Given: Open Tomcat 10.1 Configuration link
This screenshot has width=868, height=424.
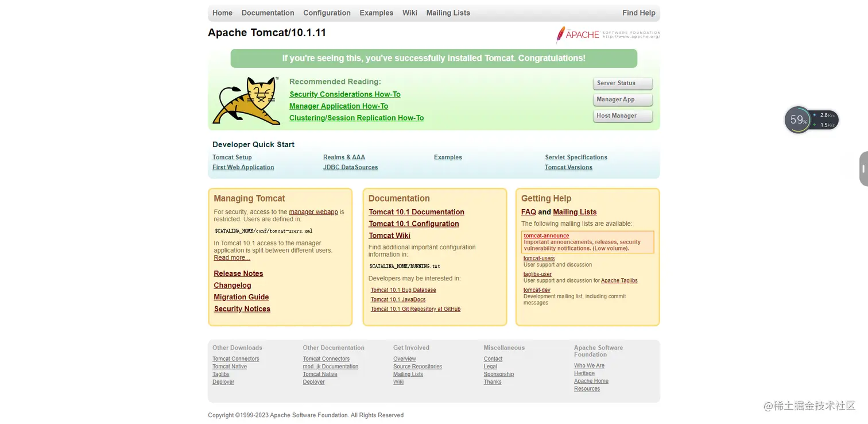Looking at the screenshot, I should pyautogui.click(x=414, y=223).
